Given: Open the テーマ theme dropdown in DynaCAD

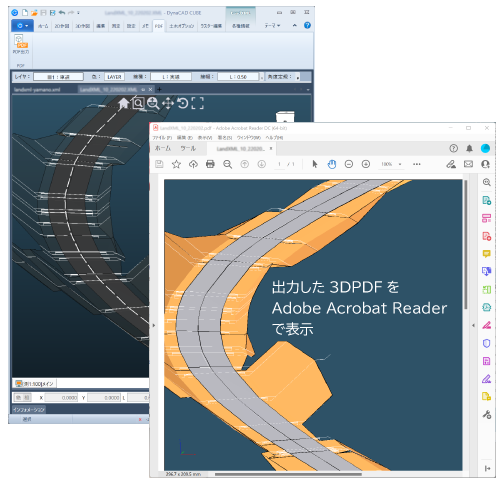Looking at the screenshot, I should click(272, 26).
